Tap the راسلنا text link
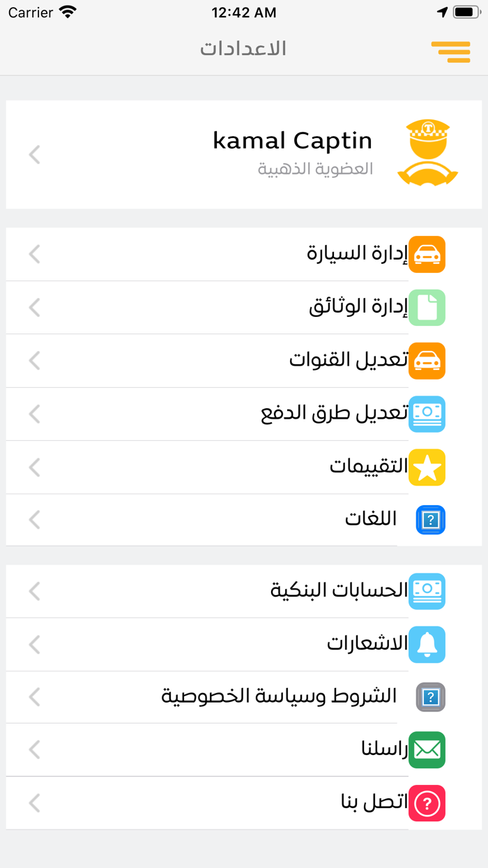The image size is (488, 868). click(x=384, y=750)
